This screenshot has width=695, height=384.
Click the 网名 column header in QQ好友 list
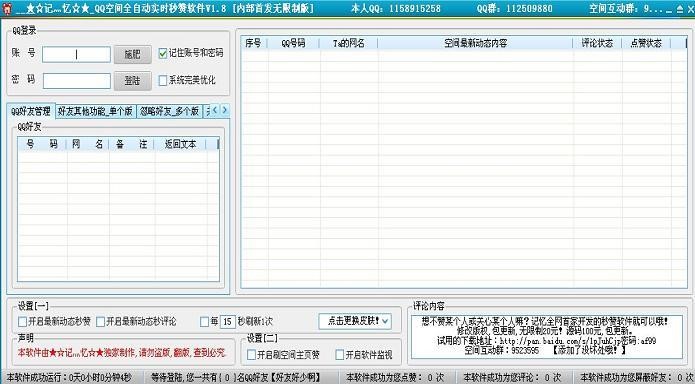click(x=88, y=144)
